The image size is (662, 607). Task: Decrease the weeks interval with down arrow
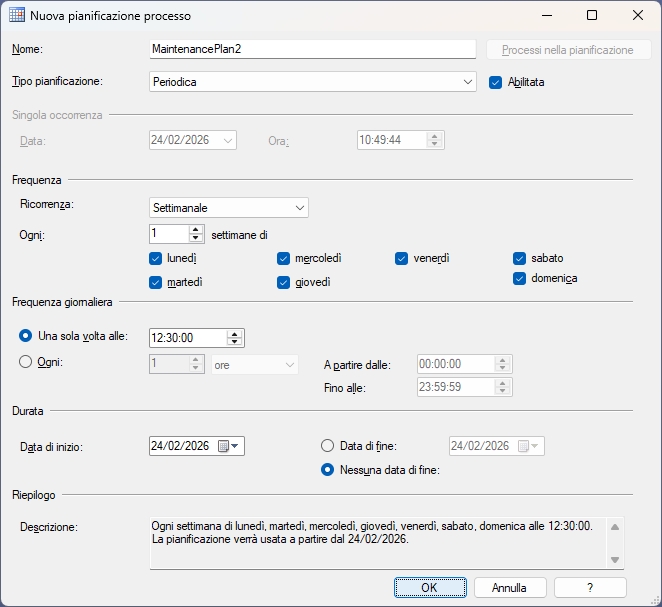(x=196, y=239)
